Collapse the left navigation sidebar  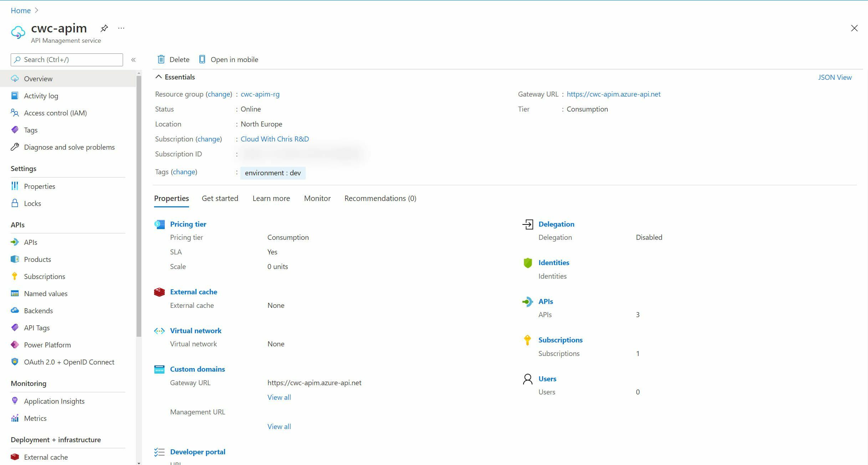coord(133,60)
